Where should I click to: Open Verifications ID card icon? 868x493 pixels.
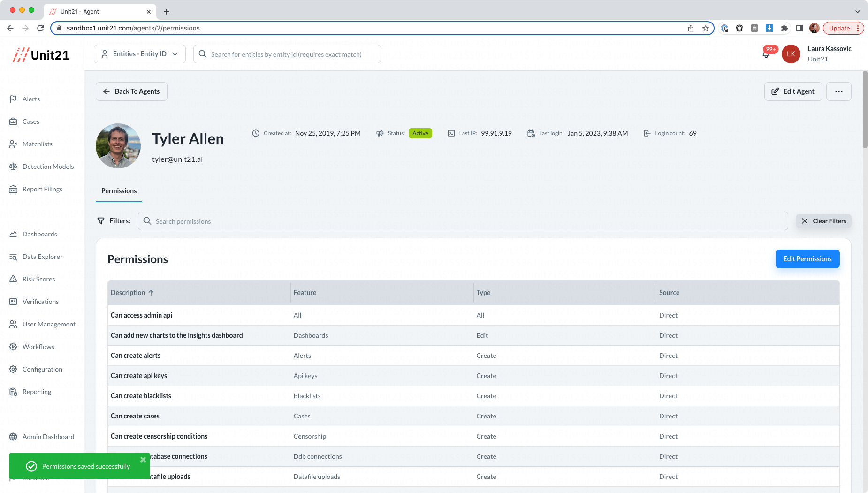(13, 302)
